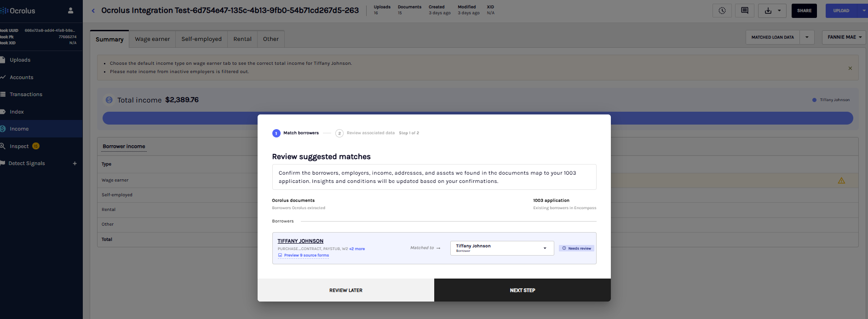This screenshot has height=319, width=868.
Task: Dismiss the yellow notice banner
Action: point(850,68)
